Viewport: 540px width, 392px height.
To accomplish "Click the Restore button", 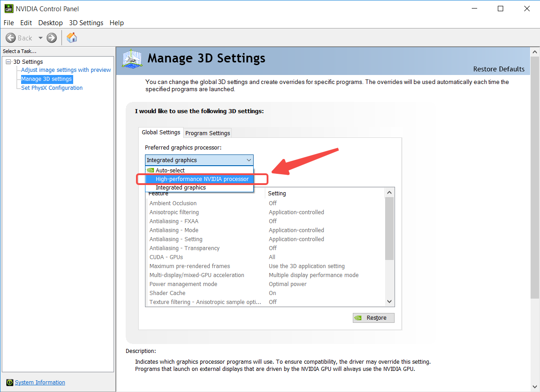I will [x=373, y=318].
